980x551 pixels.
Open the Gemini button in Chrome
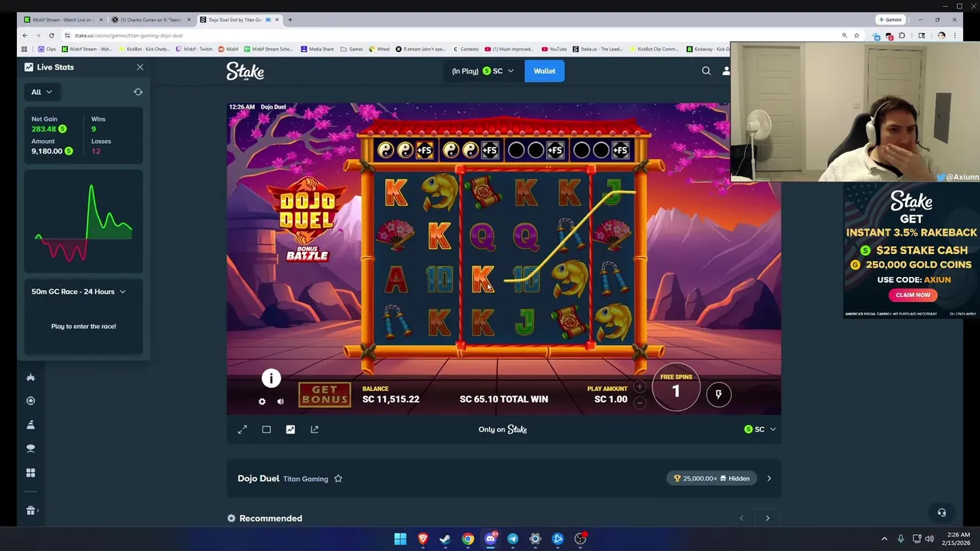tap(890, 19)
